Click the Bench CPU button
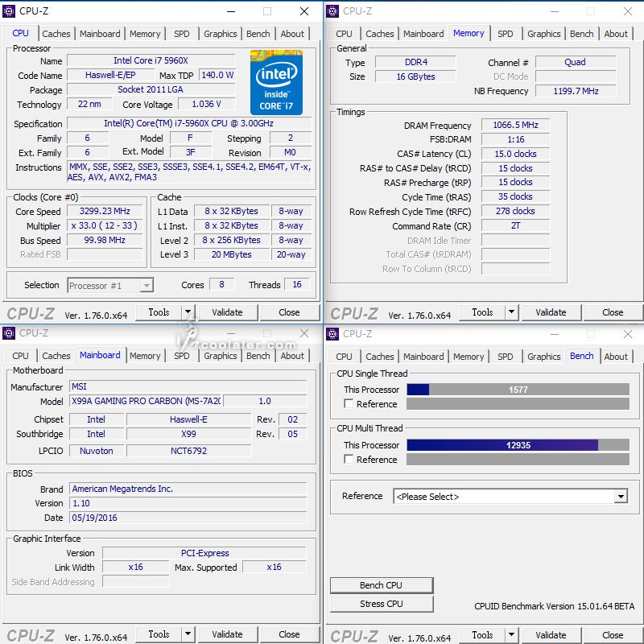This screenshot has height=644, width=644. point(382,585)
